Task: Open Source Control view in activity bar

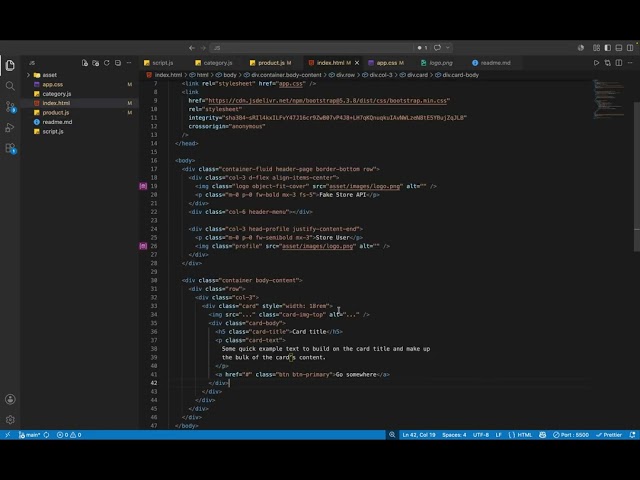Action: [10, 107]
